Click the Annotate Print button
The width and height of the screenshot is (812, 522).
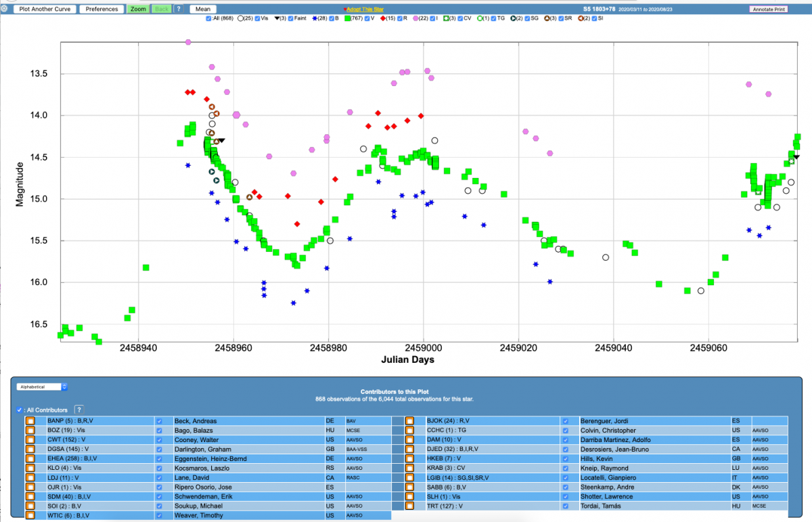pyautogui.click(x=768, y=9)
